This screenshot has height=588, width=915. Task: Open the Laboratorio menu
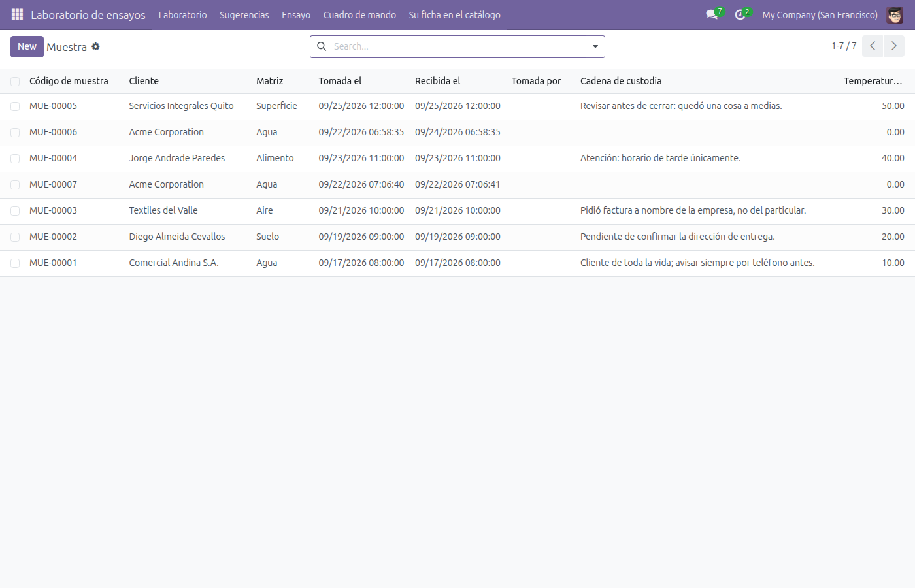(182, 14)
